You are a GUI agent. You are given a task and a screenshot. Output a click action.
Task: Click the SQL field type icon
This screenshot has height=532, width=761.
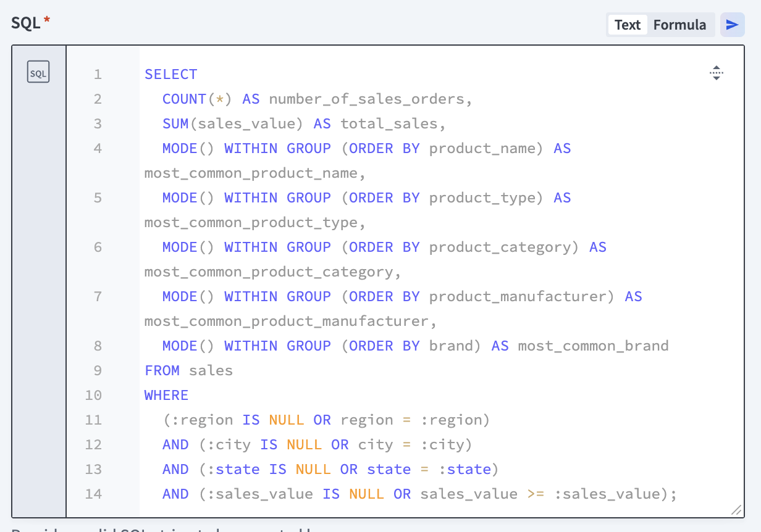(38, 72)
